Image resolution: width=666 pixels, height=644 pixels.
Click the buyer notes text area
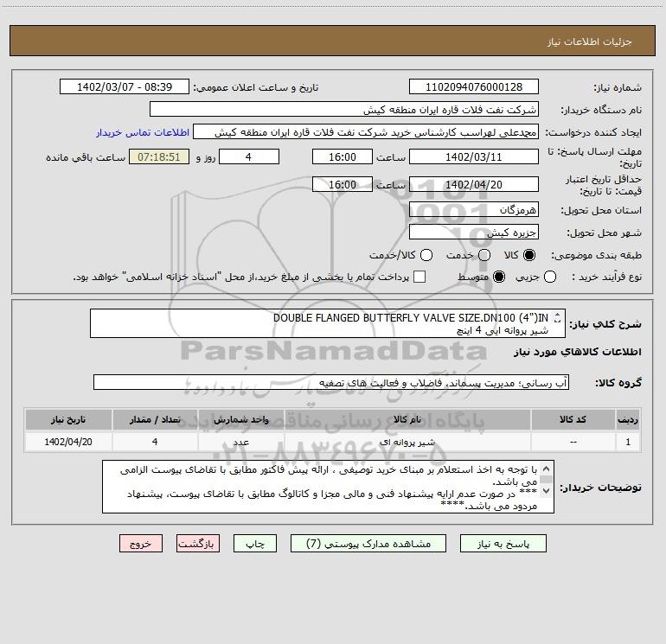(328, 487)
